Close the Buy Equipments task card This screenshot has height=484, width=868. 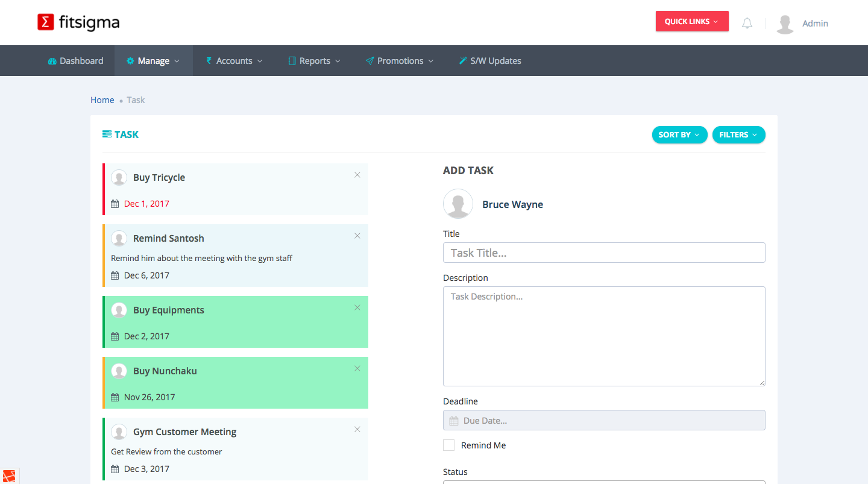click(357, 307)
